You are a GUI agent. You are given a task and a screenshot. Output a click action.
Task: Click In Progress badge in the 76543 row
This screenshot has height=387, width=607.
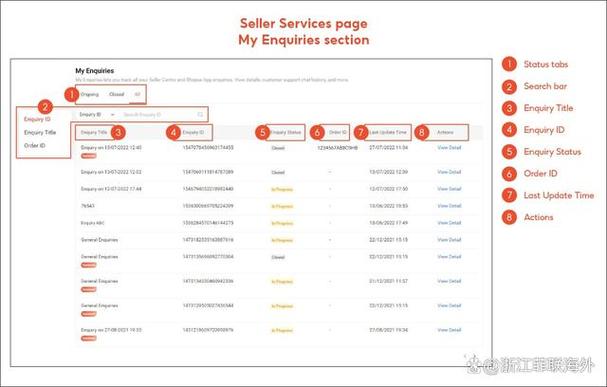tap(282, 207)
